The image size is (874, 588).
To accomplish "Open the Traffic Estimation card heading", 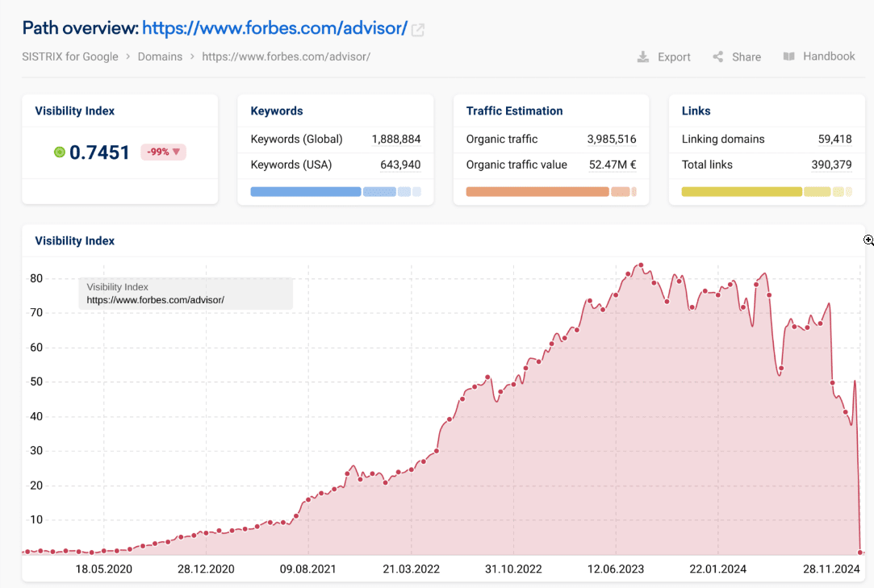I will [515, 111].
